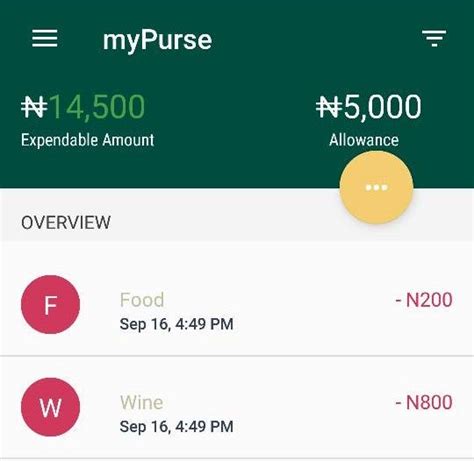Viewport: 474px width, 461px height.
Task: Tap the Expendable Amount label
Action: (x=87, y=140)
